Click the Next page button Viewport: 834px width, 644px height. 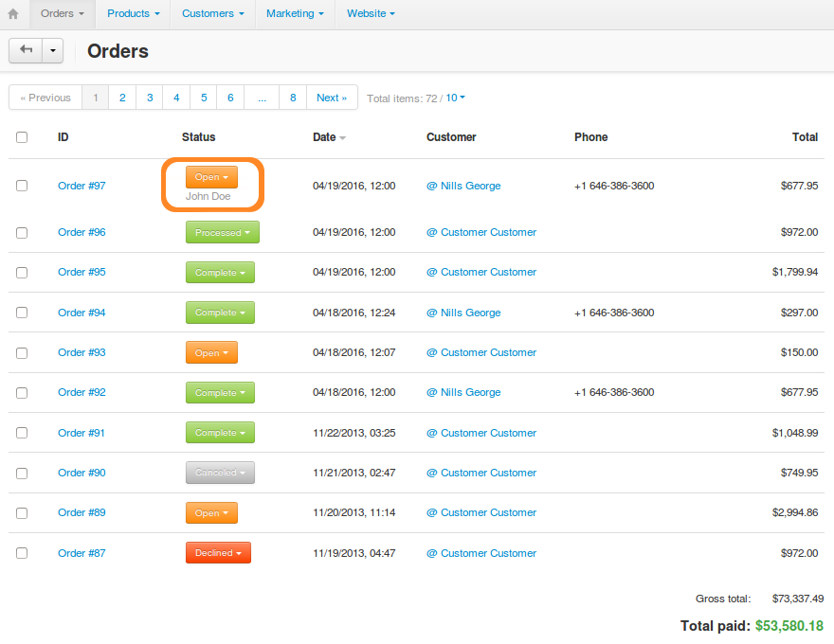tap(332, 98)
